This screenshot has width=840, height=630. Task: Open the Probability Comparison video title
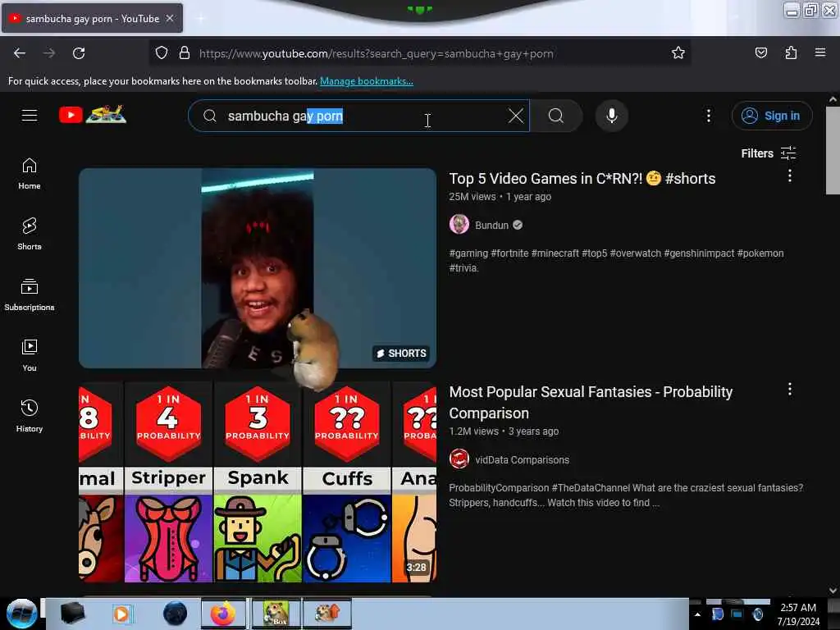point(591,402)
